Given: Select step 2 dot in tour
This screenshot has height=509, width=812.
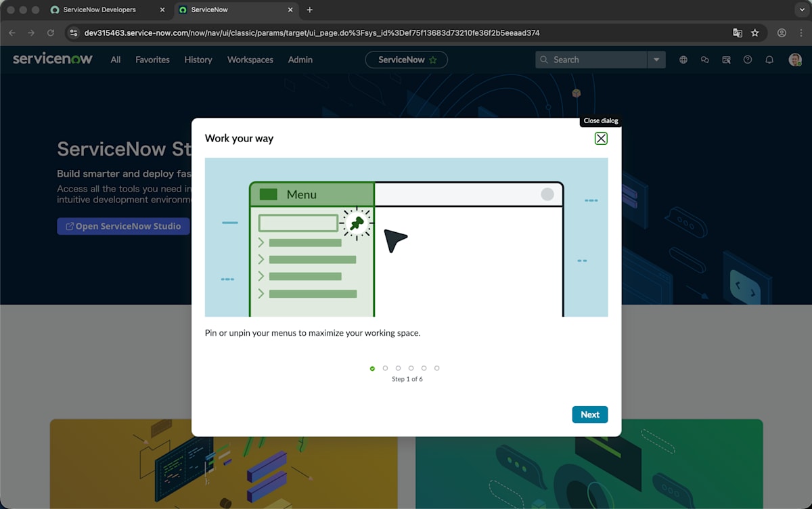Looking at the screenshot, I should [x=385, y=368].
